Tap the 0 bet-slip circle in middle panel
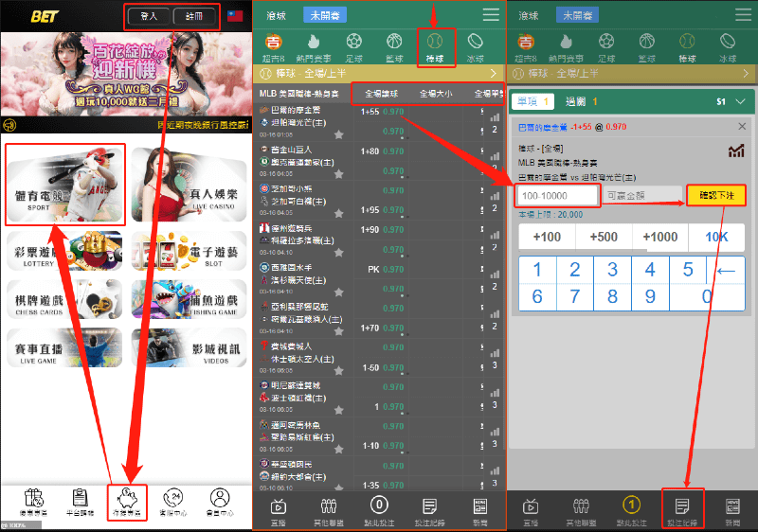Screen dimensions: 758x532 [379, 505]
